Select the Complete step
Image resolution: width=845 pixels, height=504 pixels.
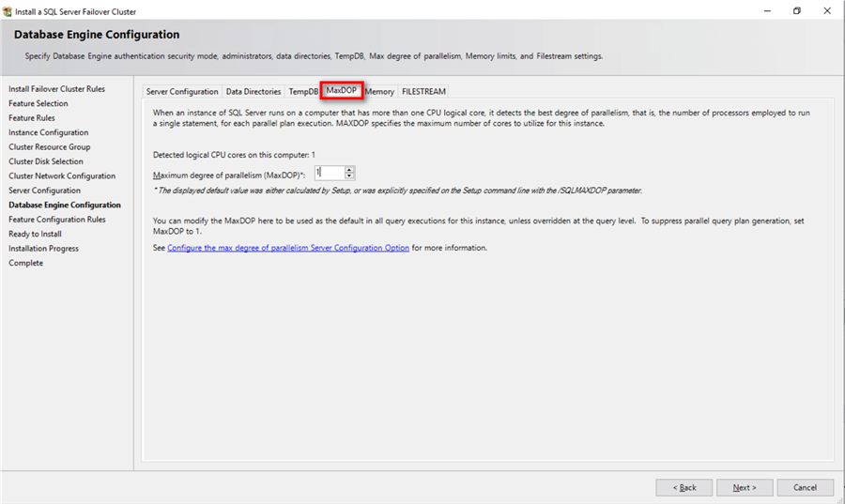pyautogui.click(x=26, y=264)
